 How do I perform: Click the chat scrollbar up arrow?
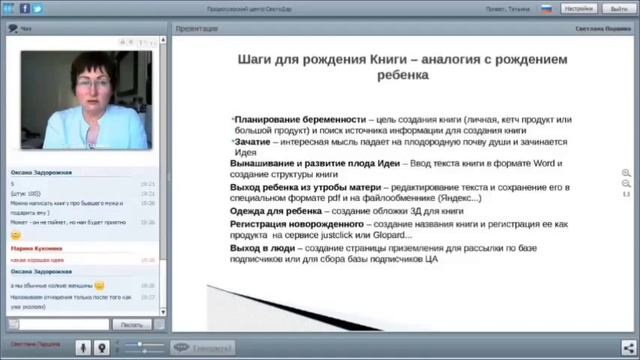tap(163, 40)
